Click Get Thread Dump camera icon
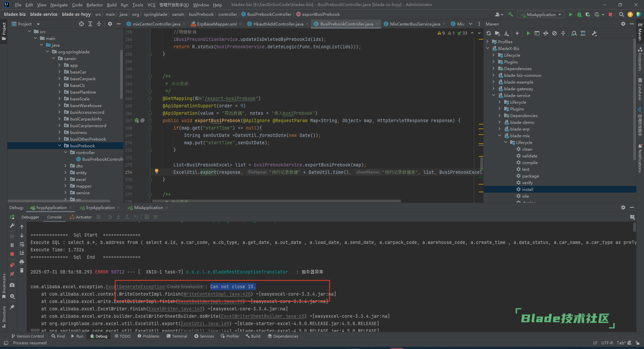The width and height of the screenshot is (644, 349). (12, 285)
